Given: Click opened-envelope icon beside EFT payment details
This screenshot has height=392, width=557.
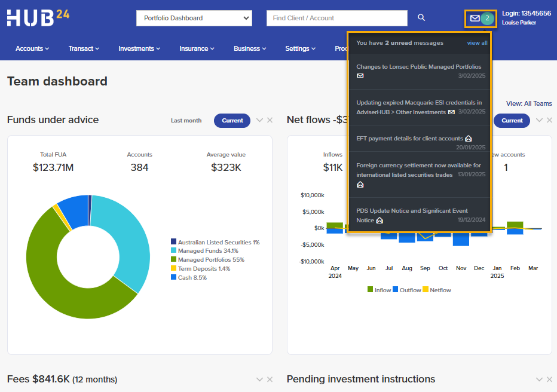Looking at the screenshot, I should (x=469, y=139).
